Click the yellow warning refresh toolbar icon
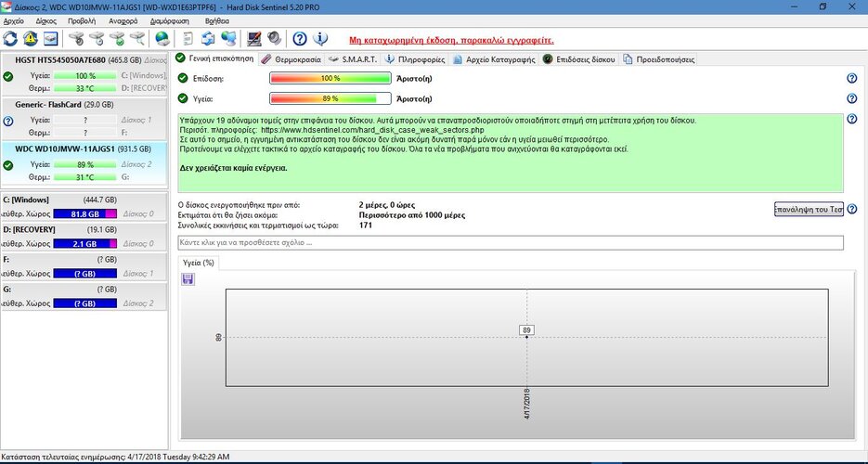Image resolution: width=868 pixels, height=464 pixels. coord(31,39)
